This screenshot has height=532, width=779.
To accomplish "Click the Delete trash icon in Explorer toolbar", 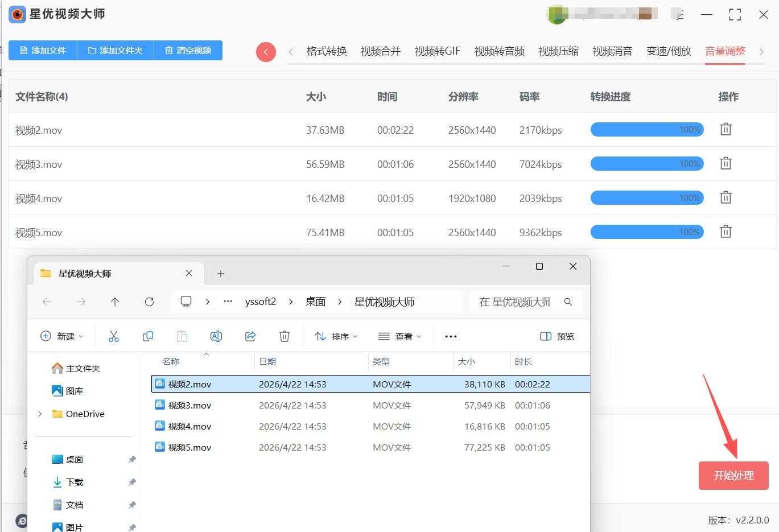I will [x=285, y=336].
